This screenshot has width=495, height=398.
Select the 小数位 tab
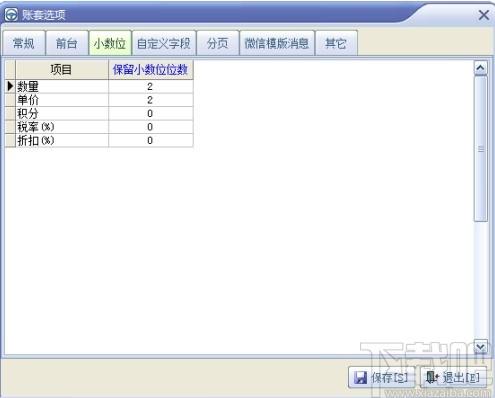pos(110,43)
